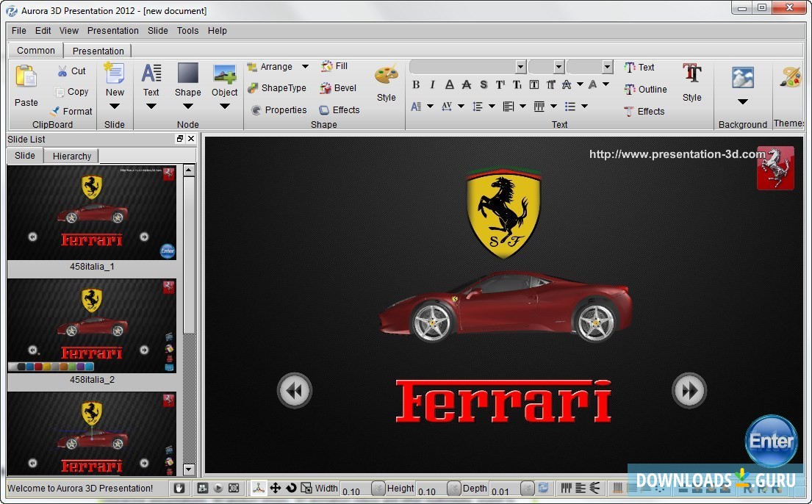This screenshot has height=504, width=812.
Task: Toggle superscript formatting
Action: pos(500,84)
